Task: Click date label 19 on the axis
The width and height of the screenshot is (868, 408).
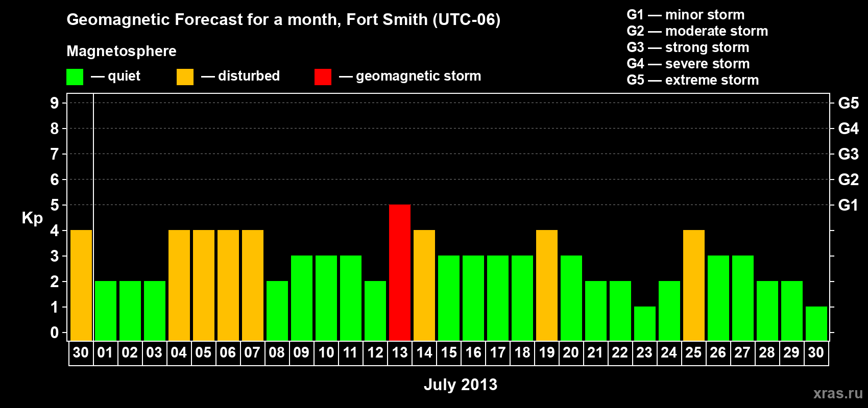Action: (x=547, y=352)
